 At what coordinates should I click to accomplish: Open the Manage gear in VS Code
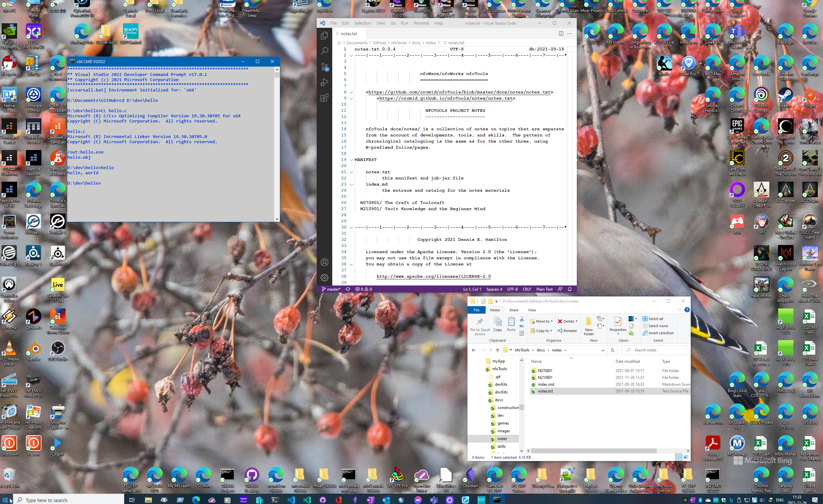click(324, 278)
